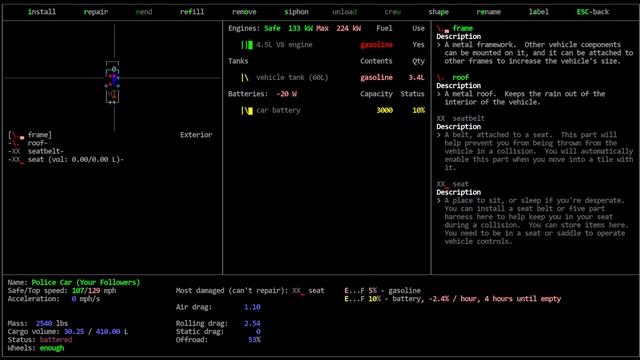Click the seat heading in description panel
Image resolution: width=640 pixels, height=360 pixels.
coord(460,184)
